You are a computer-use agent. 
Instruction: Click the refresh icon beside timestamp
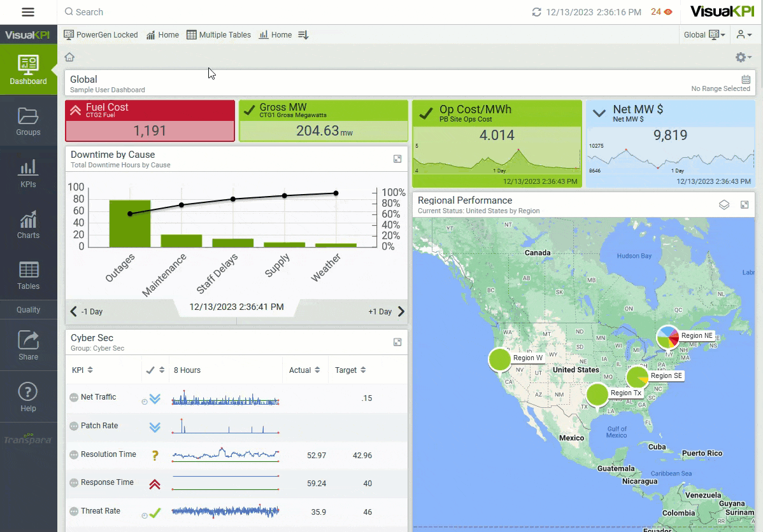(536, 12)
